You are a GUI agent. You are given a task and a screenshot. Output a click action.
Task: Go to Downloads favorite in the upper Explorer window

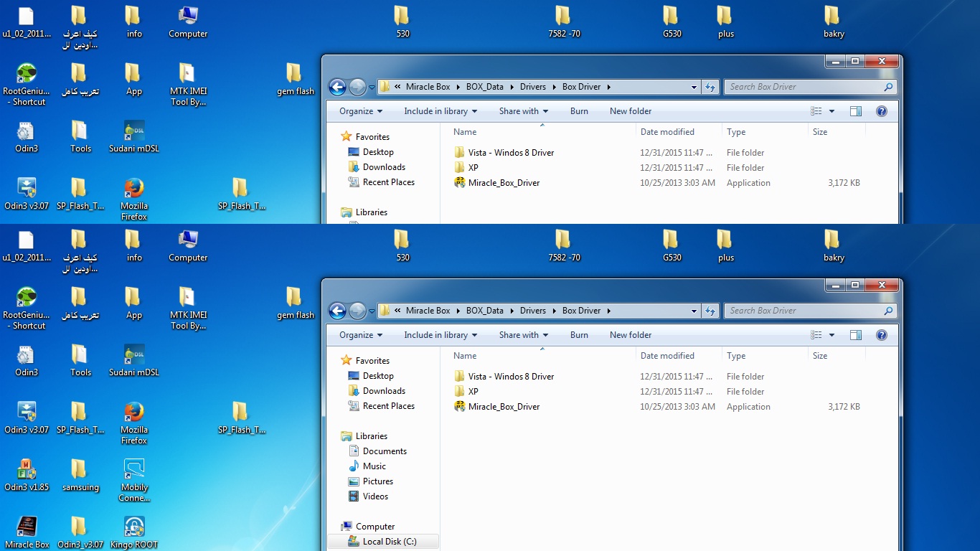tap(377, 167)
